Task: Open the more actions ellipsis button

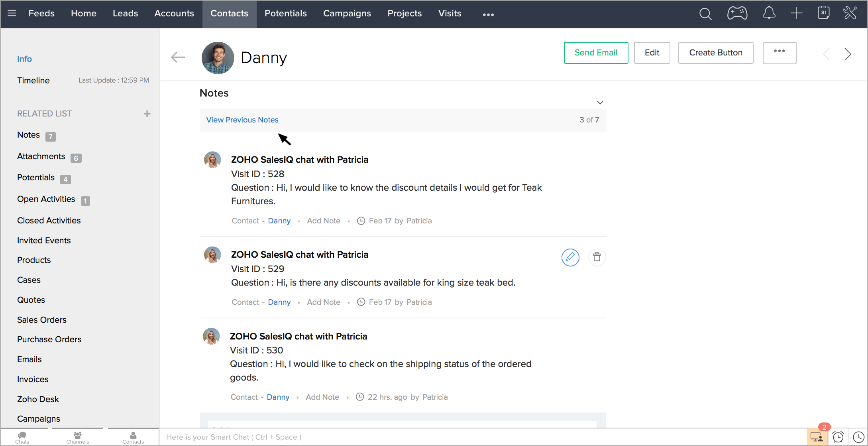Action: tap(779, 52)
